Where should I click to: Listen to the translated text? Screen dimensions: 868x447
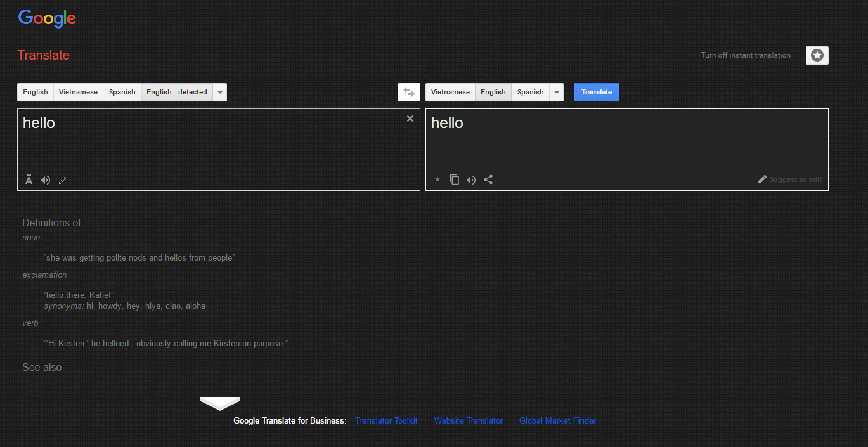pos(471,180)
